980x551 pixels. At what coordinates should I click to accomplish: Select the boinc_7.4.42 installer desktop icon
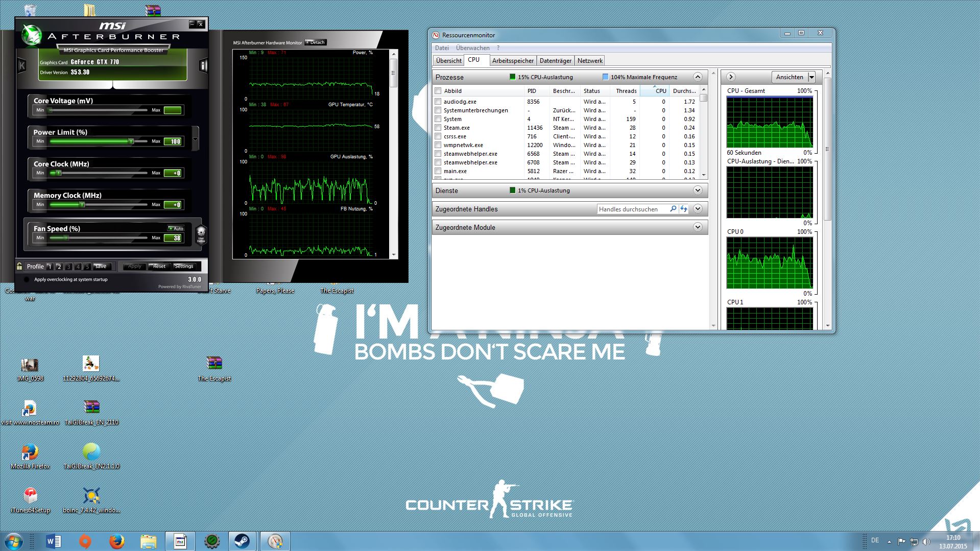91,500
